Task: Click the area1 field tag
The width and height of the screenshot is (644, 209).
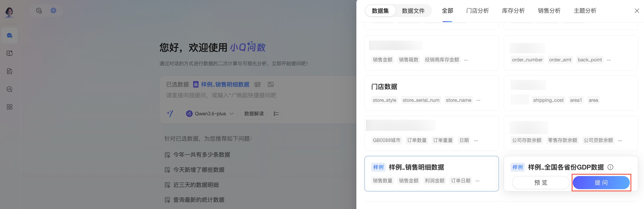Action: coord(576,100)
